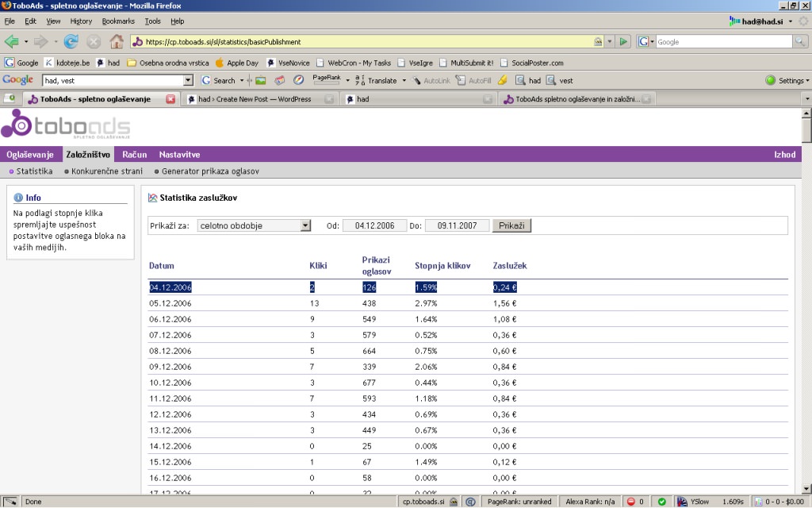The image size is (812, 508).
Task: Expand the Google Toolbar search box dropdown
Action: pyautogui.click(x=188, y=80)
